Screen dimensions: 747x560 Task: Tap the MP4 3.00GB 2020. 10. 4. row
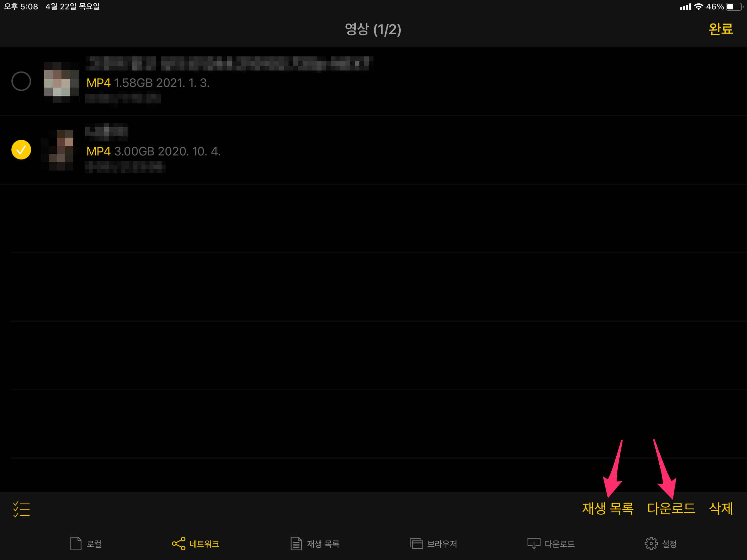(373, 150)
